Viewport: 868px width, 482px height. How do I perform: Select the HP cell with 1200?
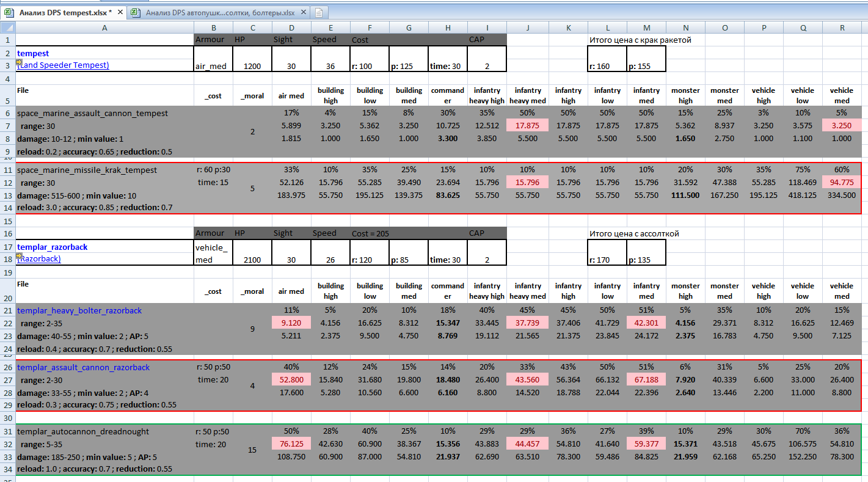click(x=252, y=65)
